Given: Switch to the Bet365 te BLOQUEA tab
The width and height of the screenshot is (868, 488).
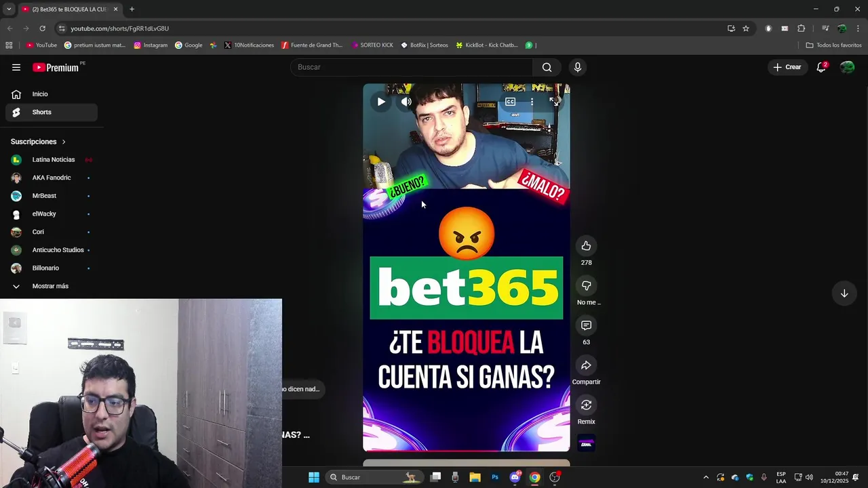Looking at the screenshot, I should 69,9.
